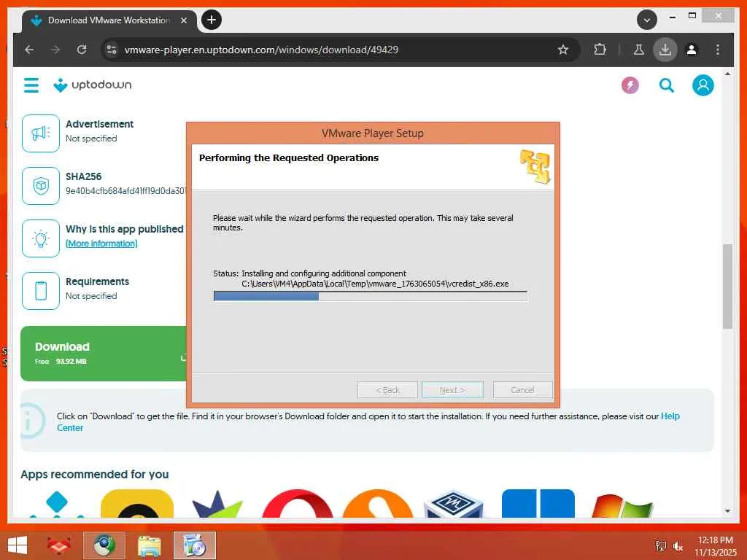Click Back in VMware Player Setup

(387, 390)
